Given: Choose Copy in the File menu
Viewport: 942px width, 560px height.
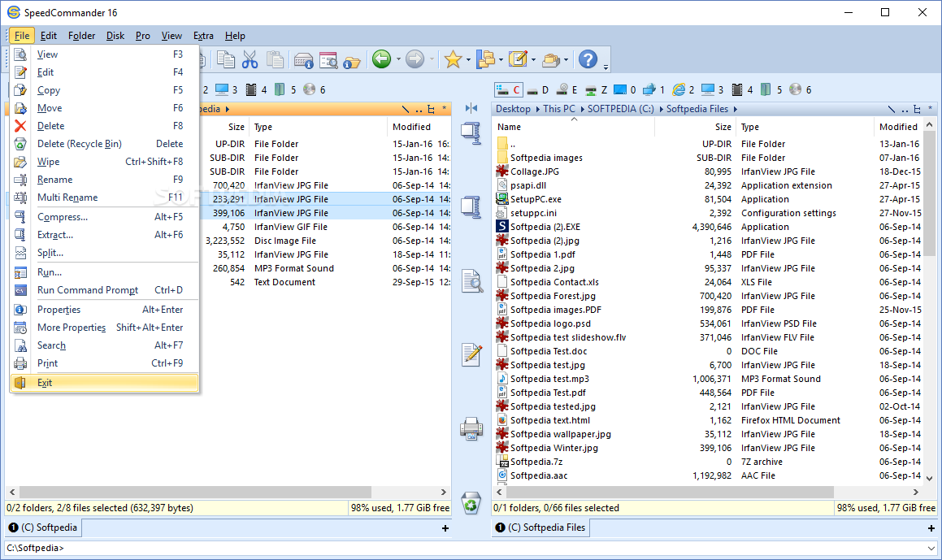Looking at the screenshot, I should 105,90.
